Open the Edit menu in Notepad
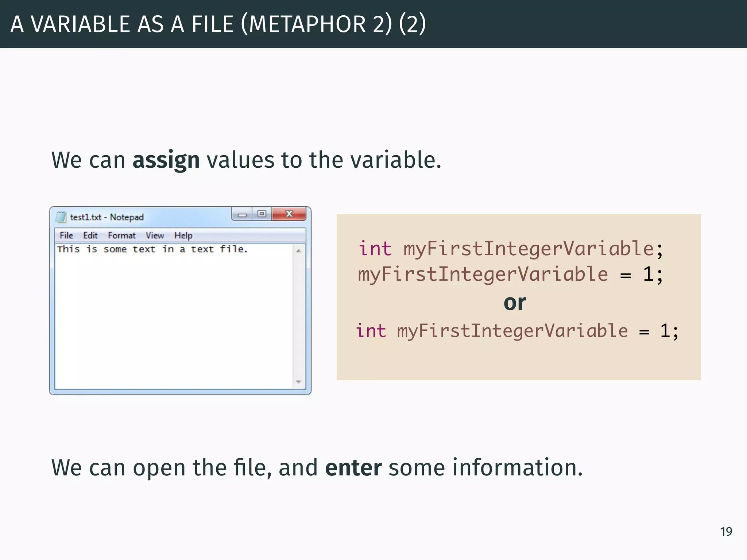747x560 pixels. (x=90, y=236)
